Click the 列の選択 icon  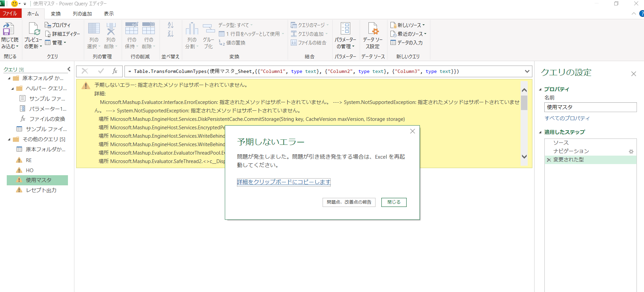tap(94, 28)
